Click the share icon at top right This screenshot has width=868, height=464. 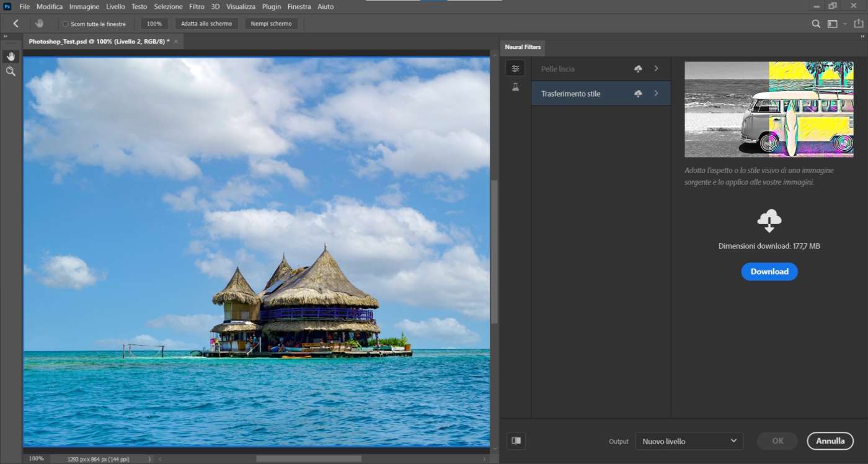[x=858, y=24]
